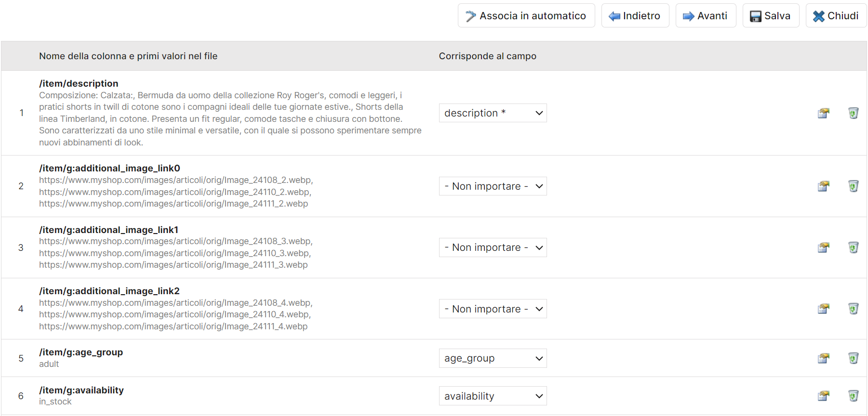This screenshot has height=416, width=868.
Task: Open the Non importare dropdown for additional_image_link2
Action: (493, 309)
